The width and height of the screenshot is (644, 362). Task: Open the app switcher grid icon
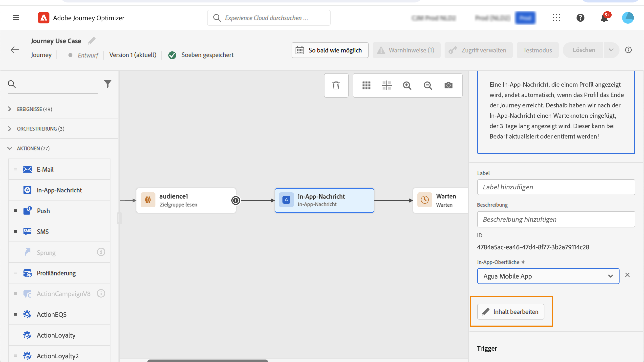[x=556, y=18]
